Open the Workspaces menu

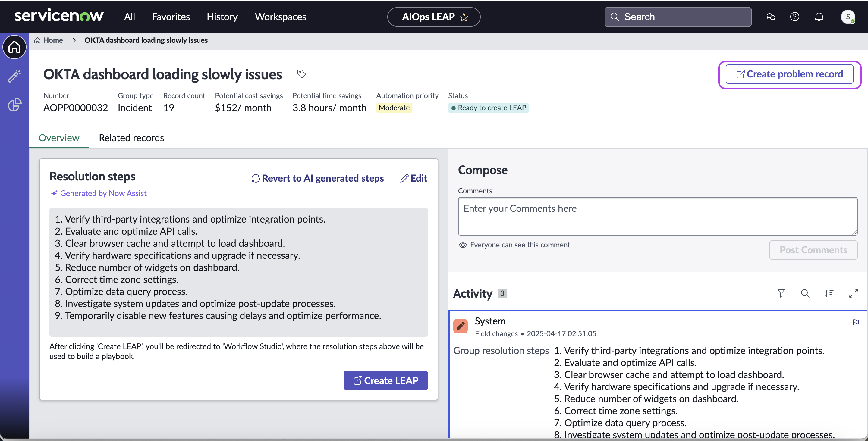point(280,17)
